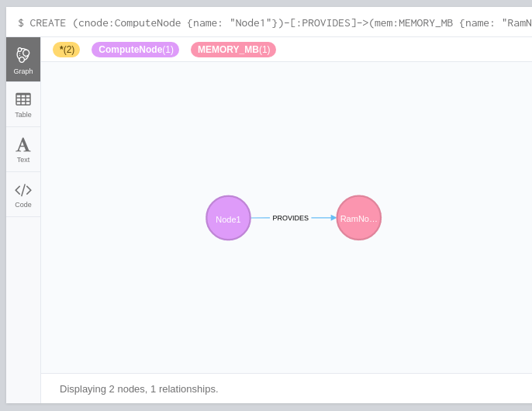
Task: Select the purple Node1 graph node
Action: click(228, 218)
